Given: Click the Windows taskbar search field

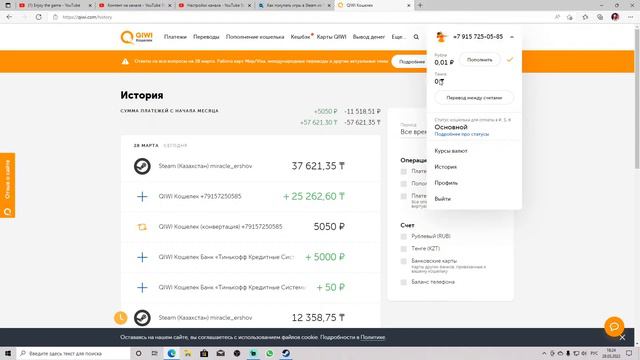Looking at the screenshot, I should [x=73, y=353].
